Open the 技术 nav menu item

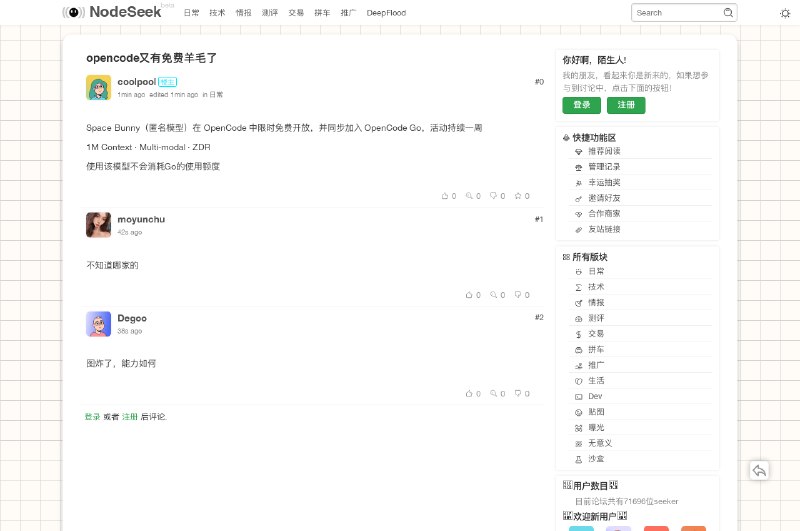point(217,13)
